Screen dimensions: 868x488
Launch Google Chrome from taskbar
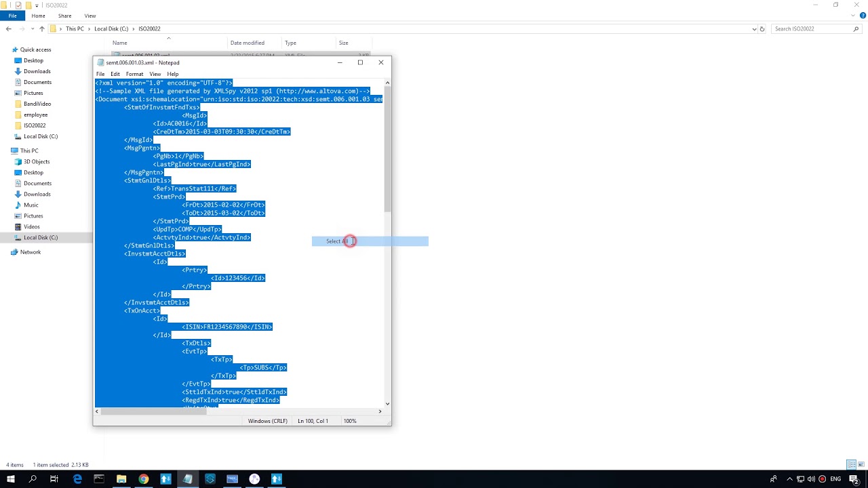[144, 479]
